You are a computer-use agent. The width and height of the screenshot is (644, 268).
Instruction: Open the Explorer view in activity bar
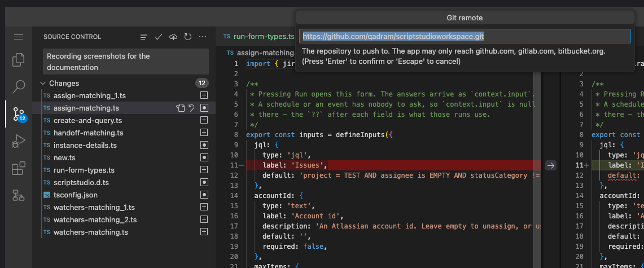[19, 60]
